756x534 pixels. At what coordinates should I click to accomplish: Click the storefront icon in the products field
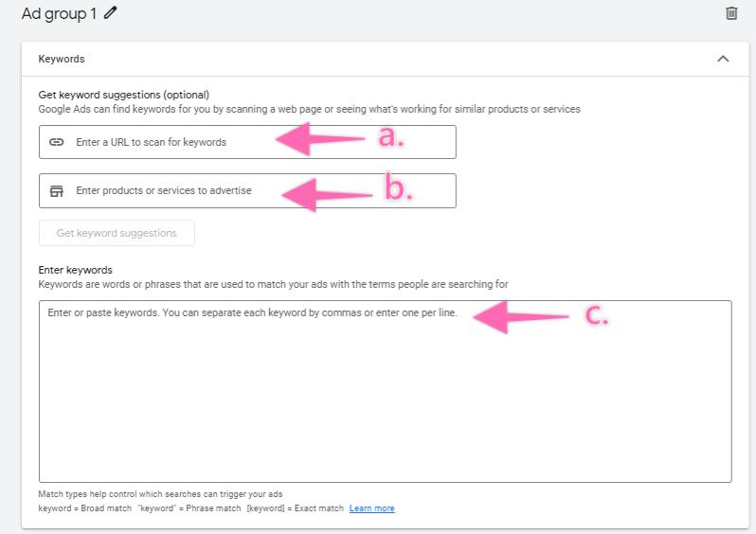[x=57, y=191]
